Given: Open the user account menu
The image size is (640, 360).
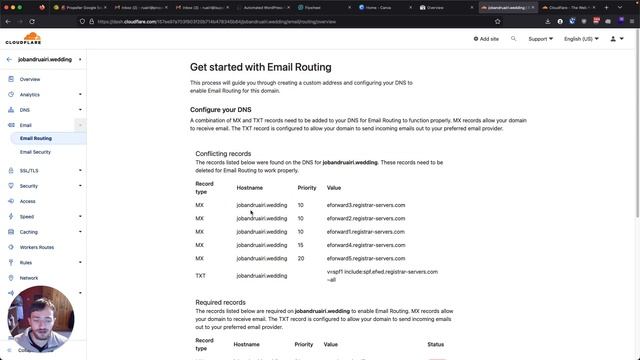Looking at the screenshot, I should point(617,39).
